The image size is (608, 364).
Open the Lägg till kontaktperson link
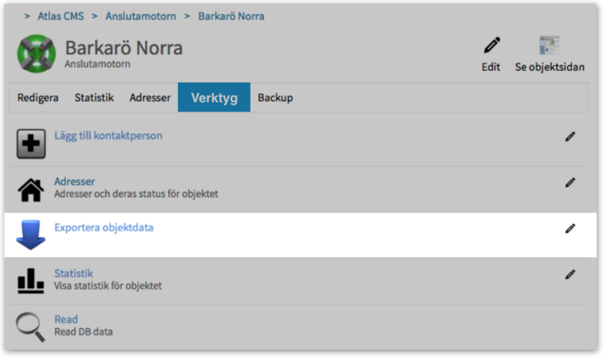(109, 135)
